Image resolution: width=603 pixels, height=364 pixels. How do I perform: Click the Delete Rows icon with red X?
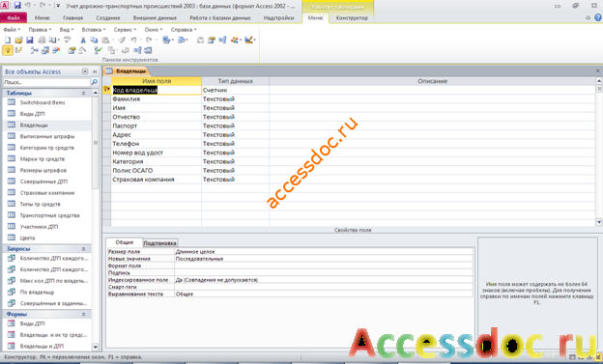pos(56,50)
